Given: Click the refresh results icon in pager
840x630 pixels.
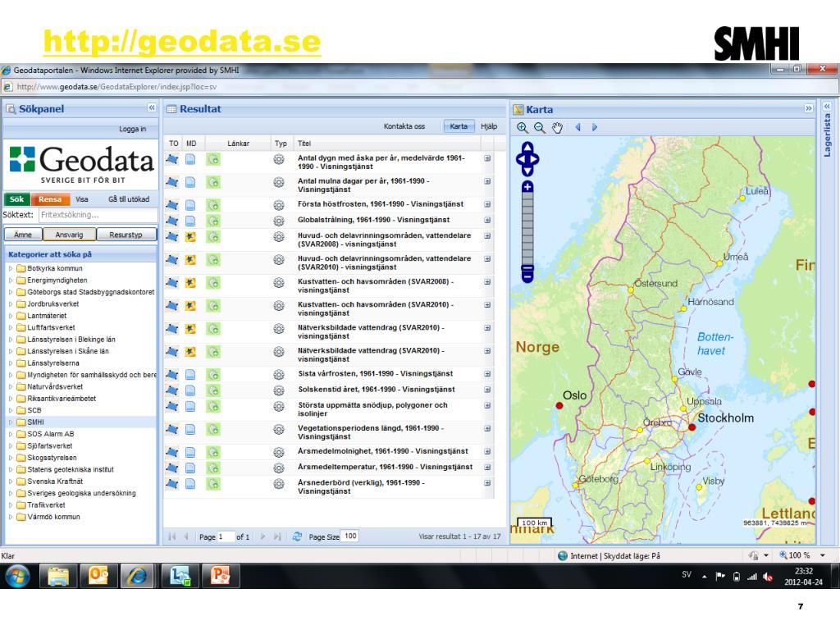Looking at the screenshot, I should (x=297, y=536).
